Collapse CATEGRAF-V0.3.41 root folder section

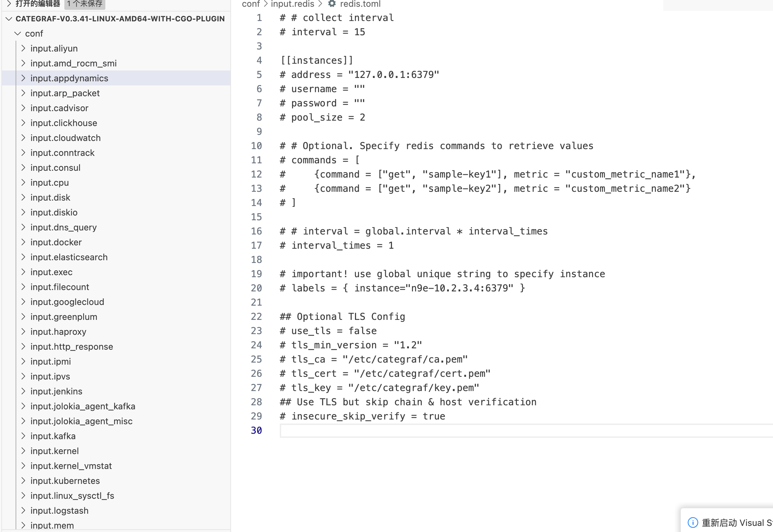click(9, 19)
